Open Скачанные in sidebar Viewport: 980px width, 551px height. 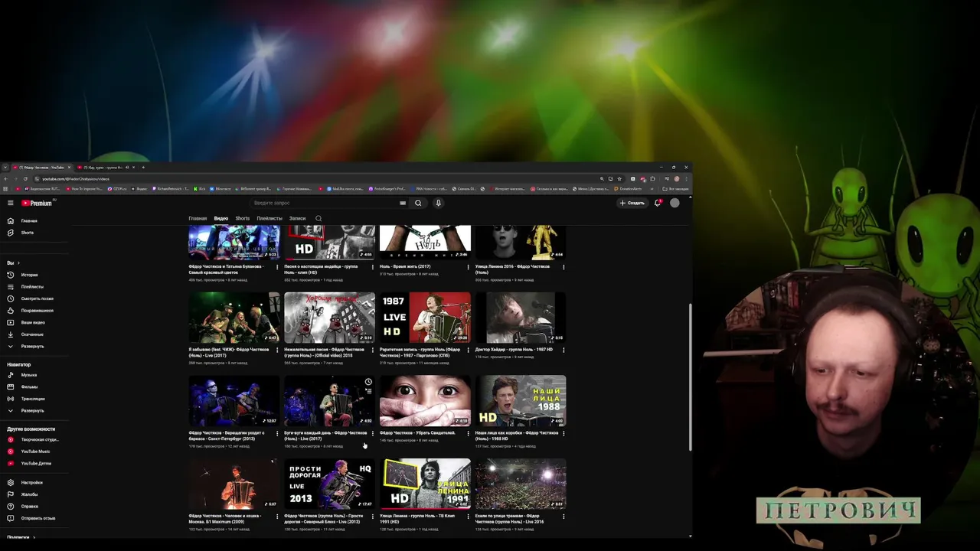pos(32,334)
